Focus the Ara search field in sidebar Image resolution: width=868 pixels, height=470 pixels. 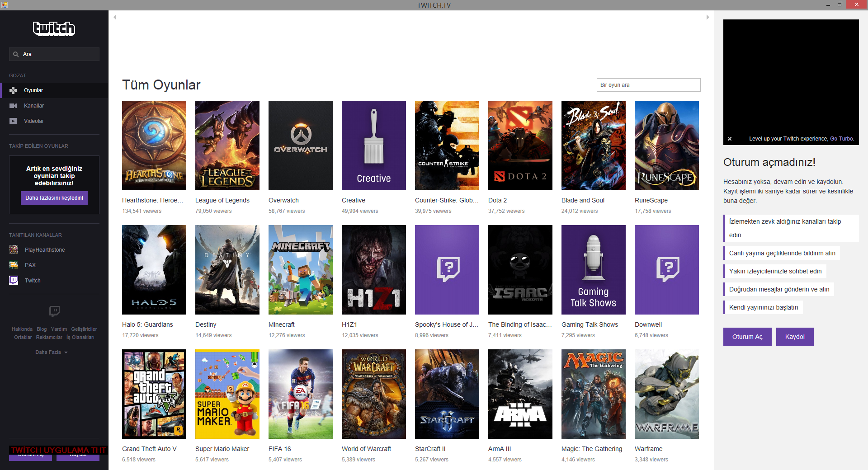pyautogui.click(x=54, y=54)
